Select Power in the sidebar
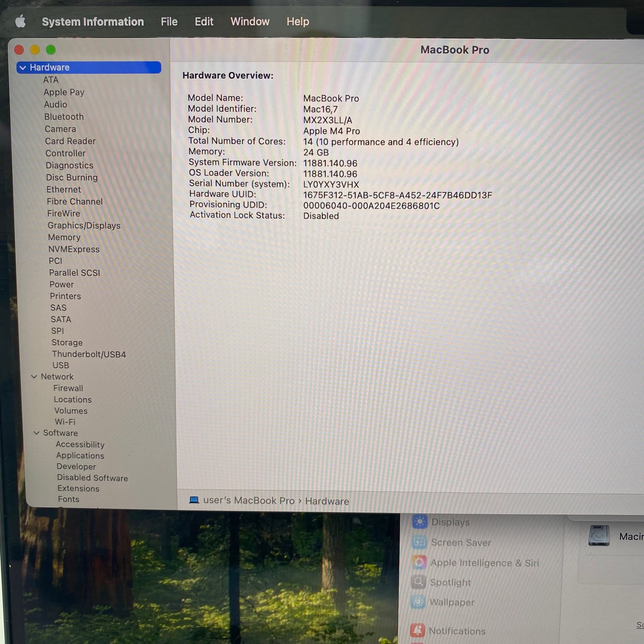 tap(62, 284)
